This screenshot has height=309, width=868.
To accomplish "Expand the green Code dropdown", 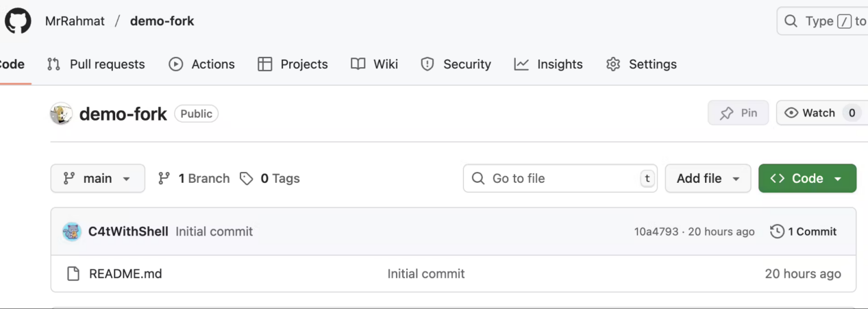I will [807, 178].
